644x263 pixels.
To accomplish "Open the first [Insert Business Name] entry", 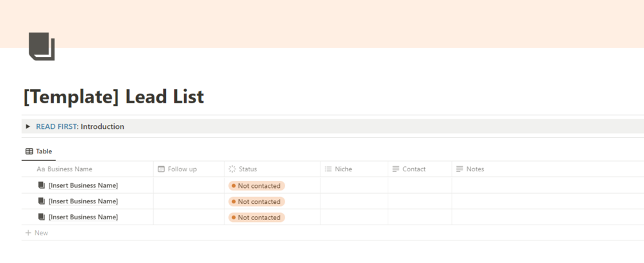I will click(83, 185).
